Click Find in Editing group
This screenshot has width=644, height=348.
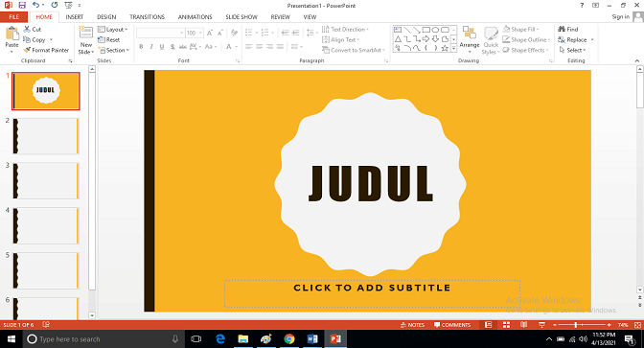click(x=568, y=29)
